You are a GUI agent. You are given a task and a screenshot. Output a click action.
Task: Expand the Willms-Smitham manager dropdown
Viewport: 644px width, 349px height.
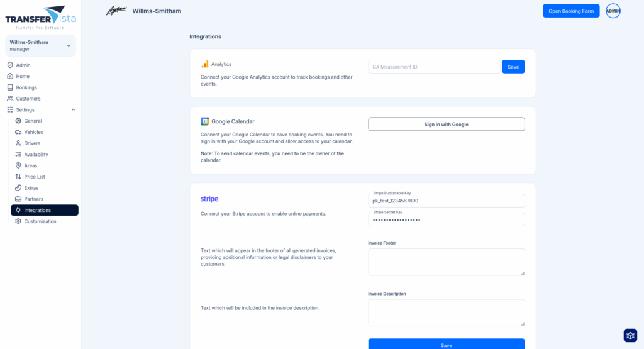[x=69, y=45]
